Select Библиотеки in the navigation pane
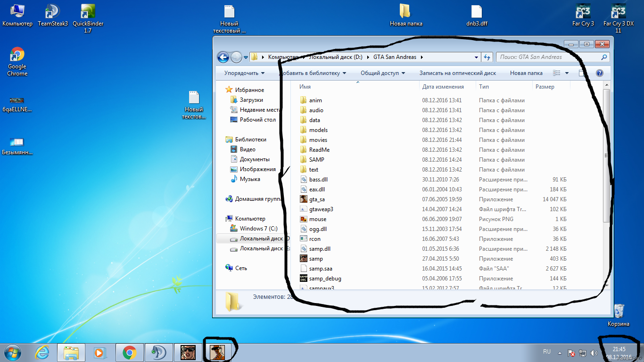The image size is (644, 362). pyautogui.click(x=250, y=140)
